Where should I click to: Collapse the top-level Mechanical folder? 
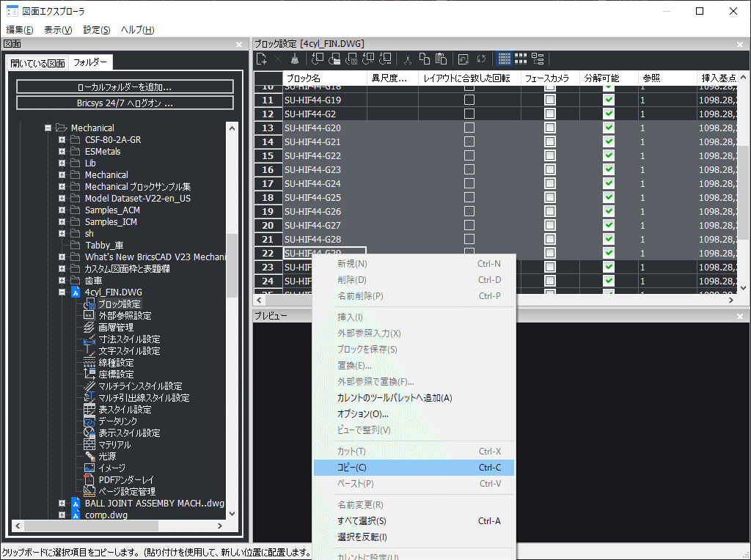click(48, 128)
